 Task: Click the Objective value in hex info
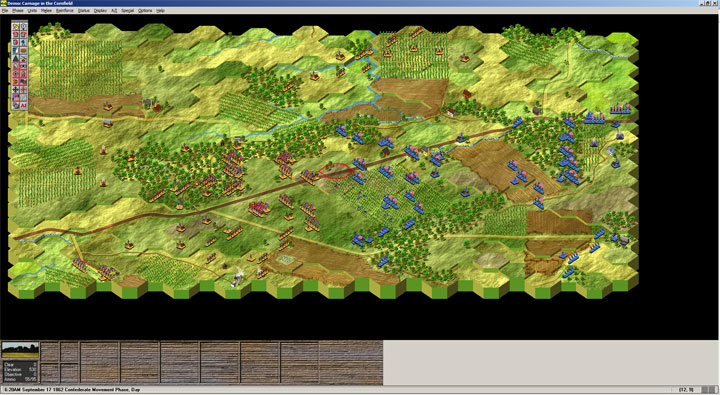tap(35, 374)
